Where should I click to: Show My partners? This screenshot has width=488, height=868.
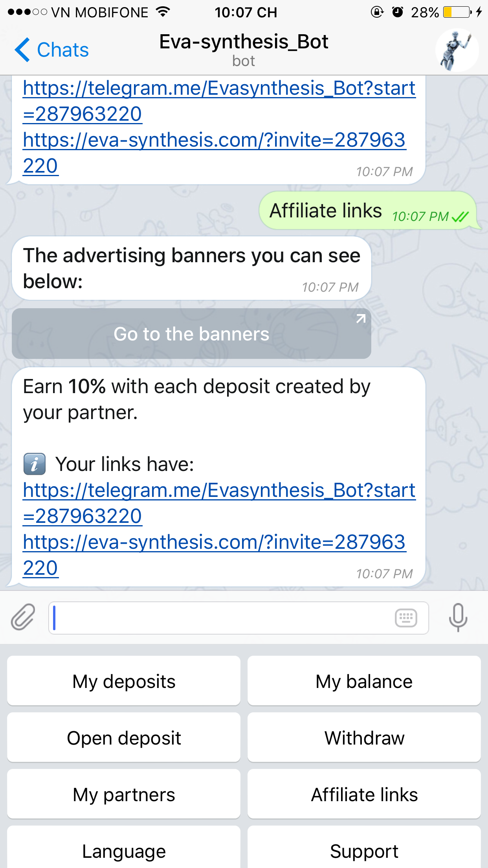point(124,794)
